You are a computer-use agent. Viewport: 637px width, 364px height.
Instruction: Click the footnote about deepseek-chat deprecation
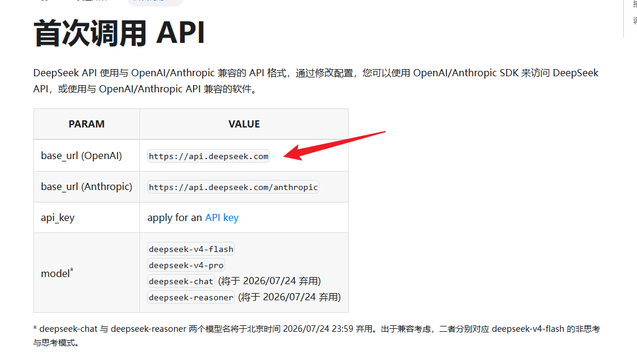[316, 335]
